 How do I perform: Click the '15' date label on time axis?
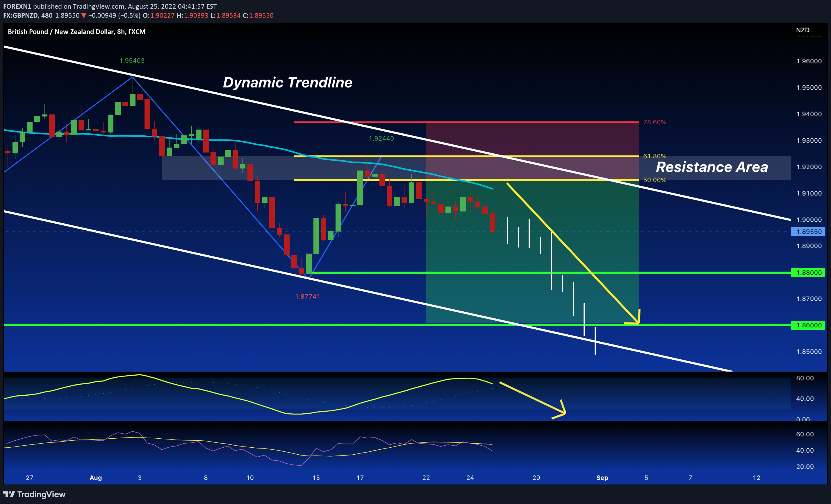pos(316,478)
